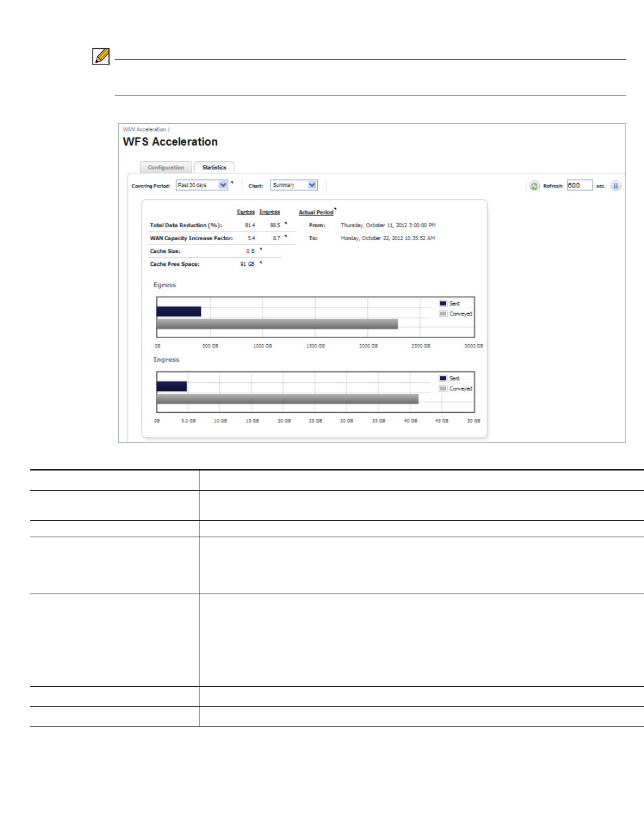644x816 pixels.
Task: Click the To date Monday, October 22, 2012
Action: (x=388, y=238)
